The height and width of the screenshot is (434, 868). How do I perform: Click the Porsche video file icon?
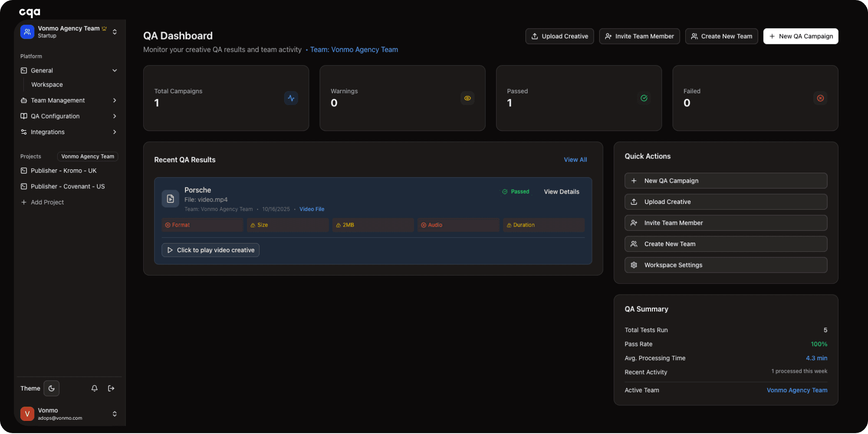(171, 199)
